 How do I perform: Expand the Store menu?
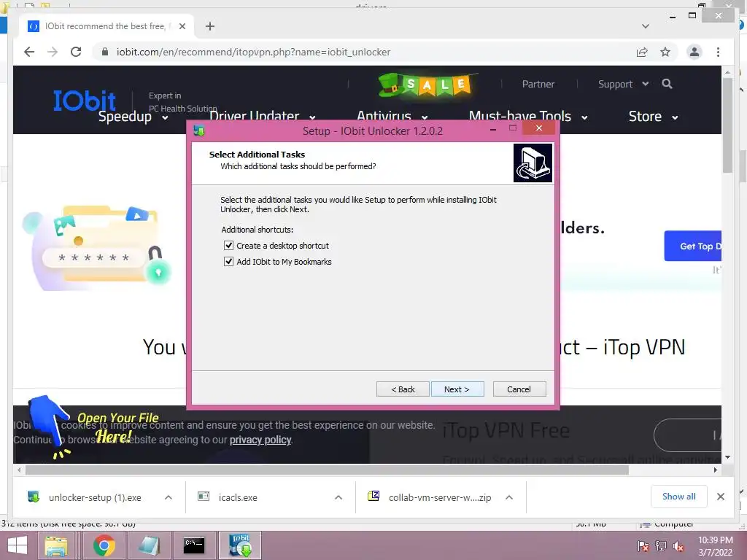click(653, 116)
